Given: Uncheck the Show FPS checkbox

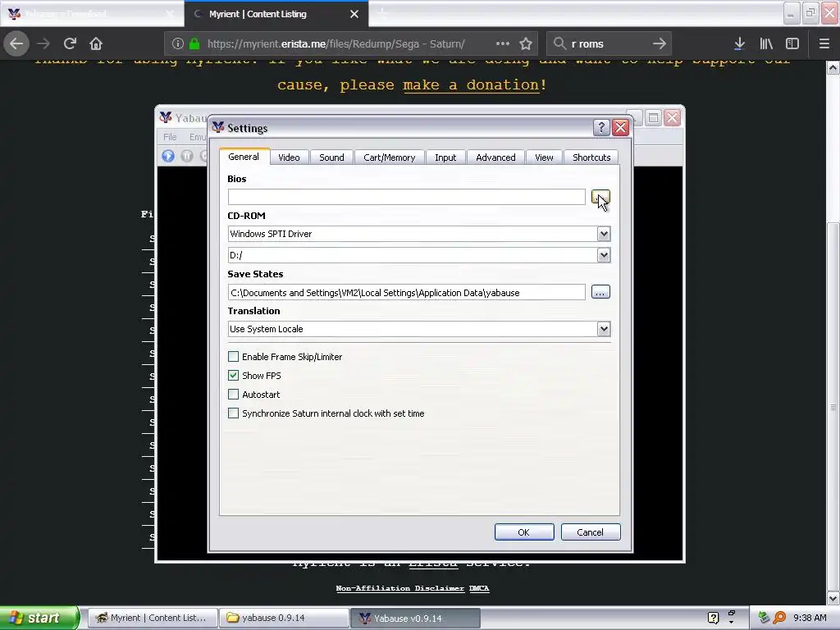Looking at the screenshot, I should 233,375.
